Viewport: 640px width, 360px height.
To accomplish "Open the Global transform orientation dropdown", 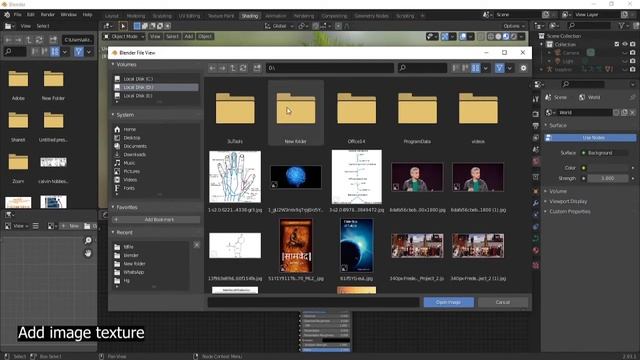I will pos(279,26).
